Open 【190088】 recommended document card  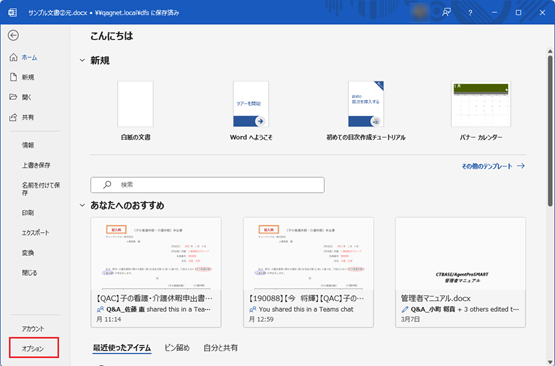pyautogui.click(x=308, y=272)
